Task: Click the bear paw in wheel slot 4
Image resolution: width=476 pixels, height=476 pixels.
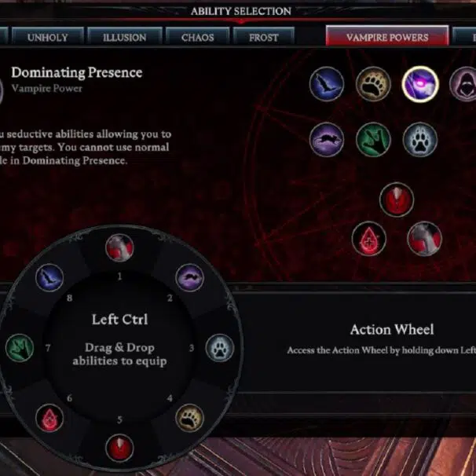Action: pos(189,418)
